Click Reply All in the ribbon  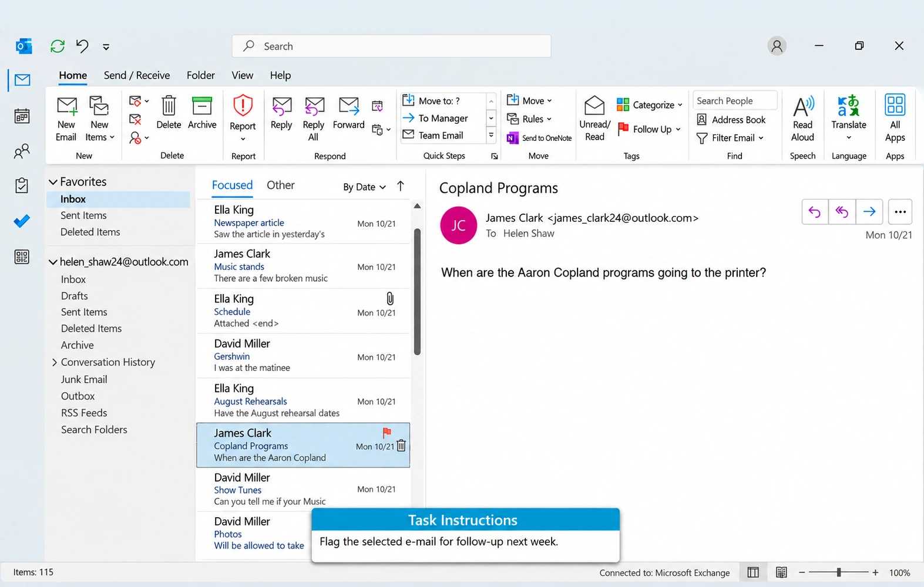(x=314, y=119)
